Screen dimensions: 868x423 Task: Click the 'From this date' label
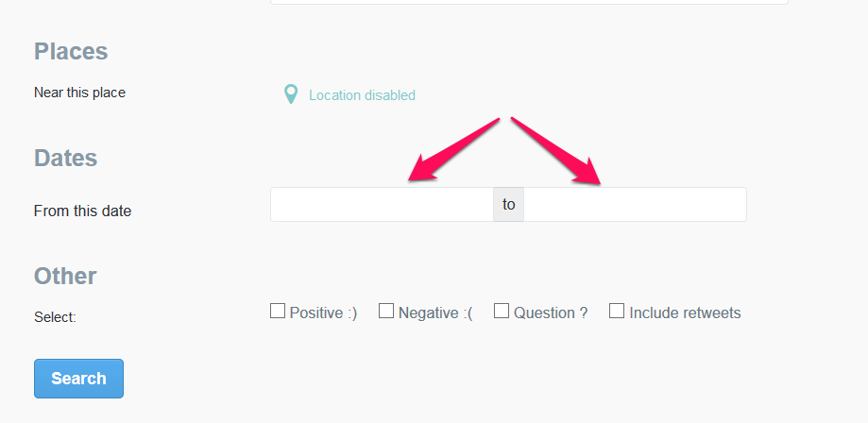tap(82, 211)
